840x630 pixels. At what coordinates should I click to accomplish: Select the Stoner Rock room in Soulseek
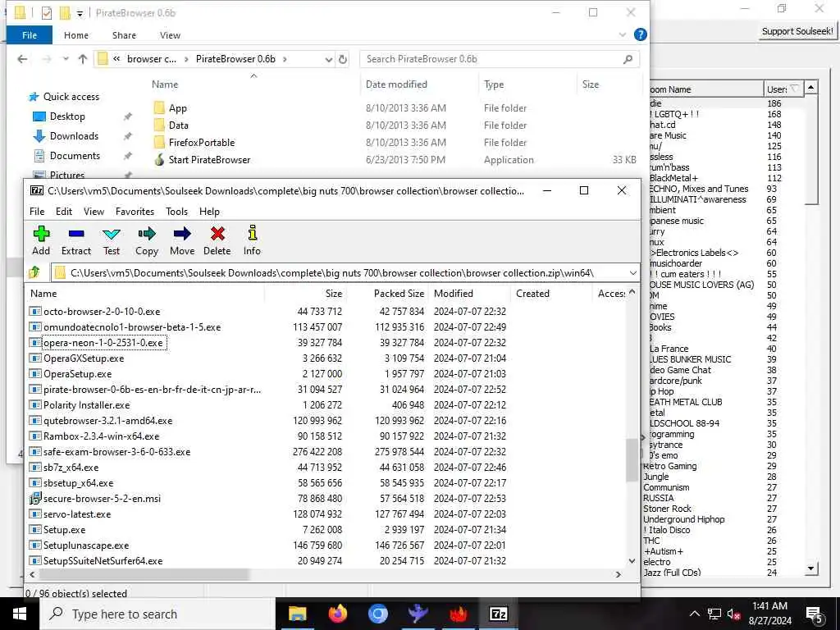(667, 509)
